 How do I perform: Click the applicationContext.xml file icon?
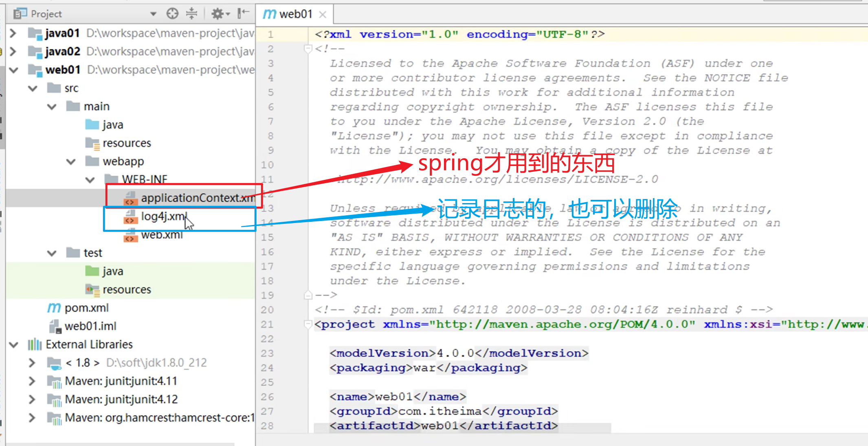click(x=130, y=198)
